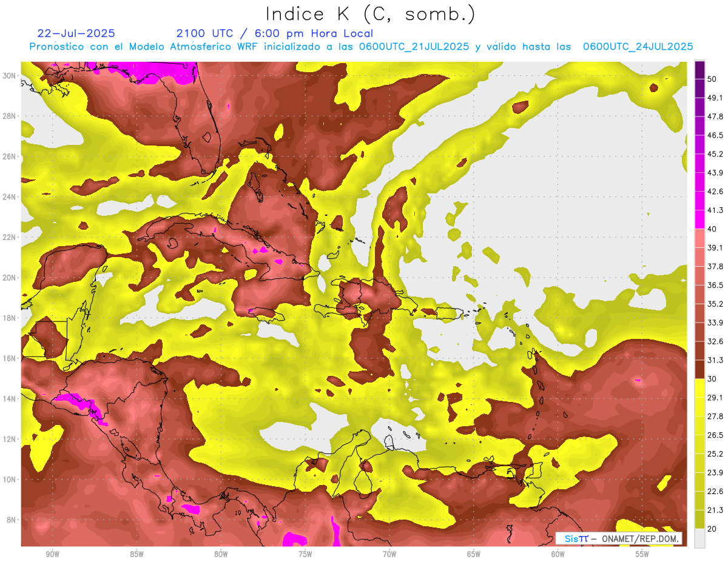This screenshot has width=728, height=562.
Task: Click the '32.6' value on the color scale
Action: point(715,341)
